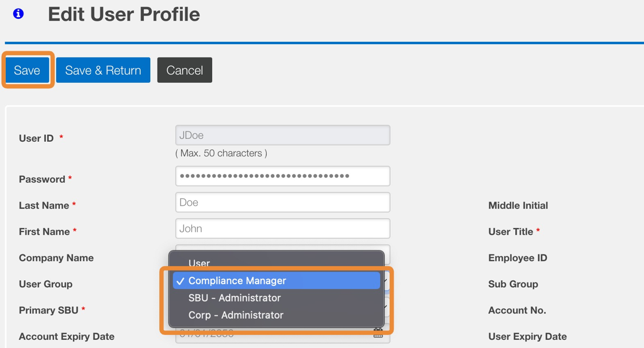The width and height of the screenshot is (644, 348).
Task: Pick SBU - Administrator user group
Action: [x=235, y=298]
